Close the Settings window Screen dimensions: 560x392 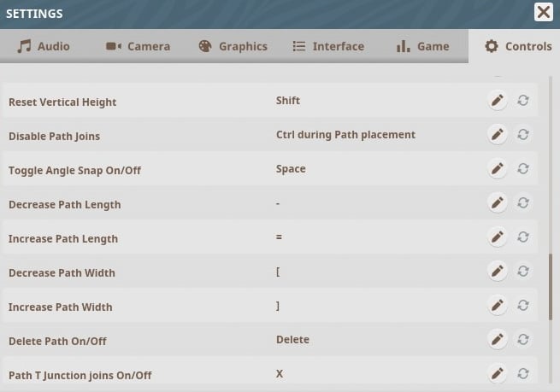[543, 12]
